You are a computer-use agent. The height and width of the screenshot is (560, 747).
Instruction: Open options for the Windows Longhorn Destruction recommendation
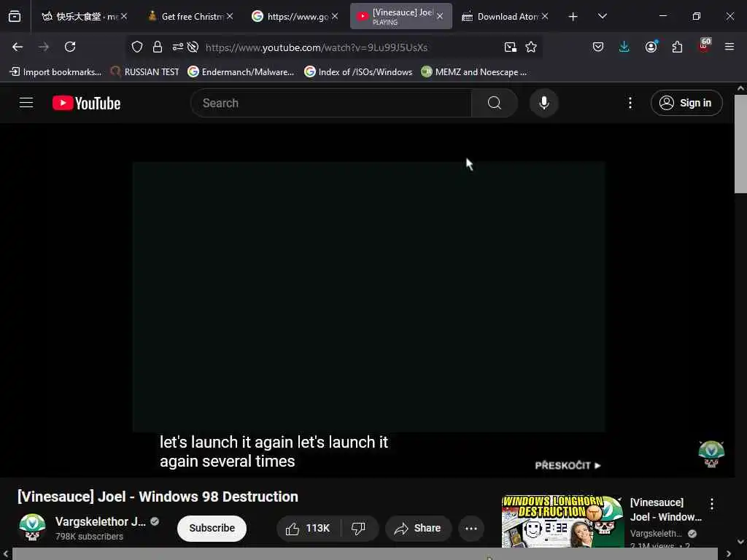click(712, 505)
